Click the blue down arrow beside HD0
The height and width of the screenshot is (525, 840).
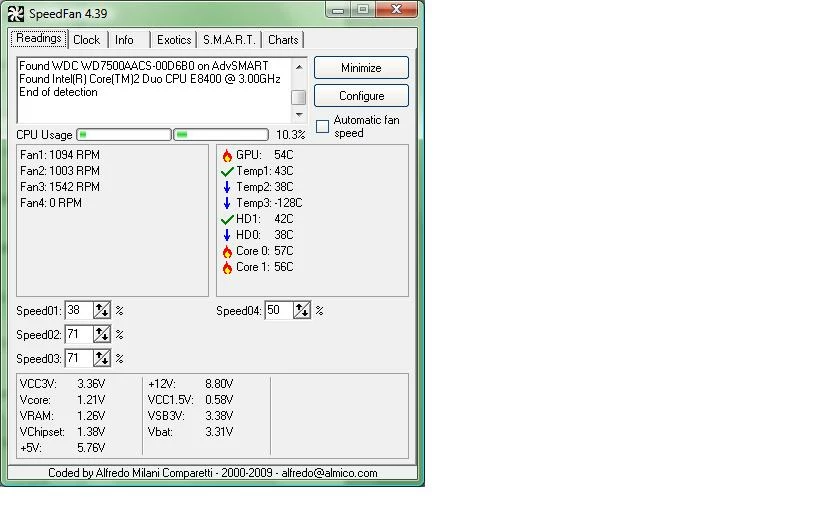(x=227, y=235)
